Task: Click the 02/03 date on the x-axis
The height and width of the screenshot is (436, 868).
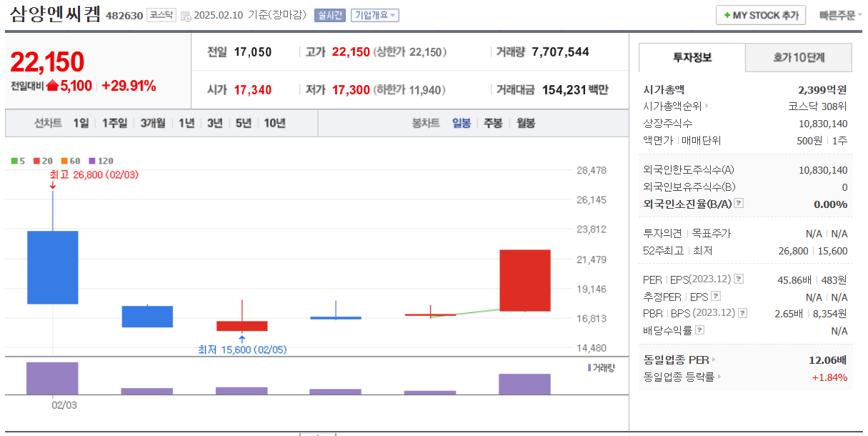Action: coord(64,405)
